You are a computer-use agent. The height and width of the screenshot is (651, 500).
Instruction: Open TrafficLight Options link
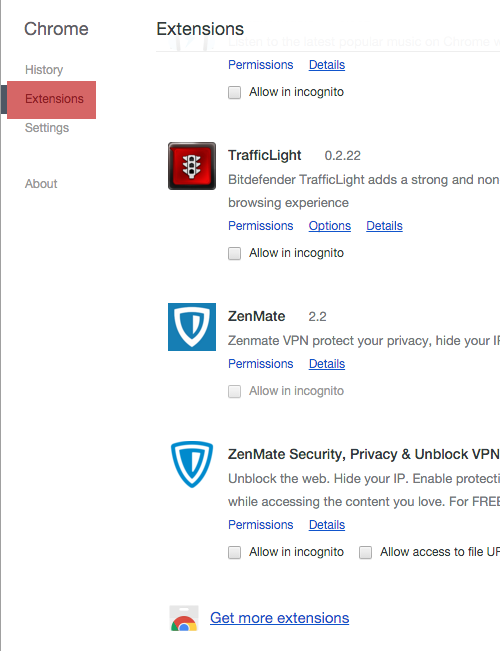[330, 226]
